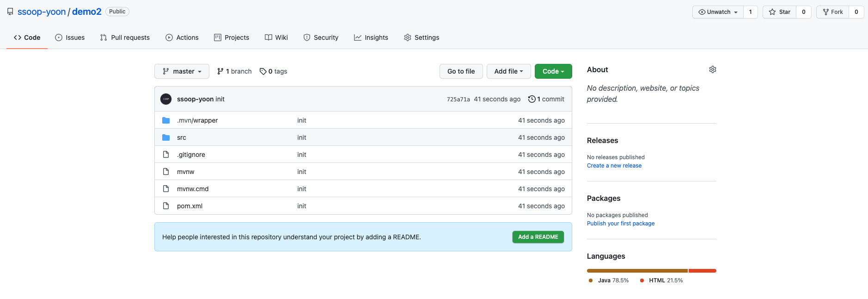Open the .gitignore file

191,155
